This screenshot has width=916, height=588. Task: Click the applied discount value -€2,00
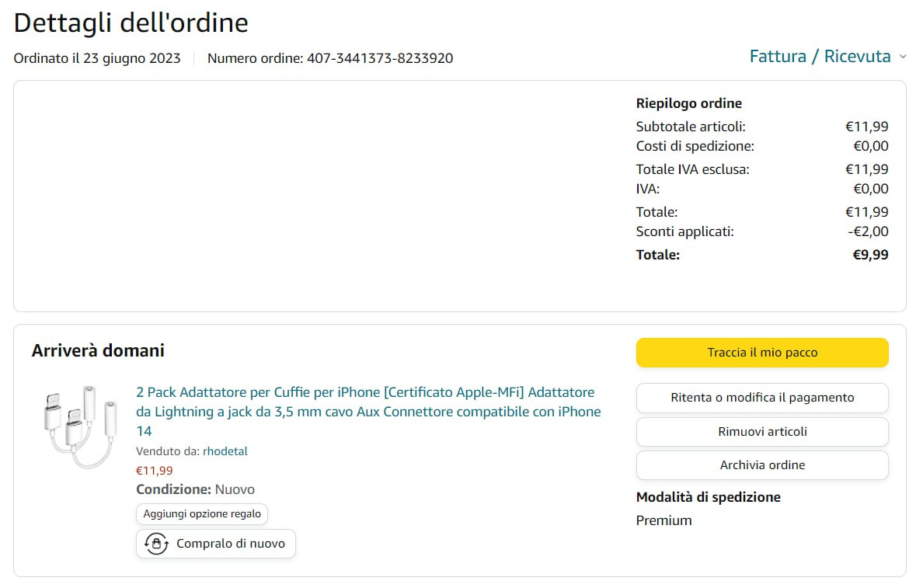point(869,231)
